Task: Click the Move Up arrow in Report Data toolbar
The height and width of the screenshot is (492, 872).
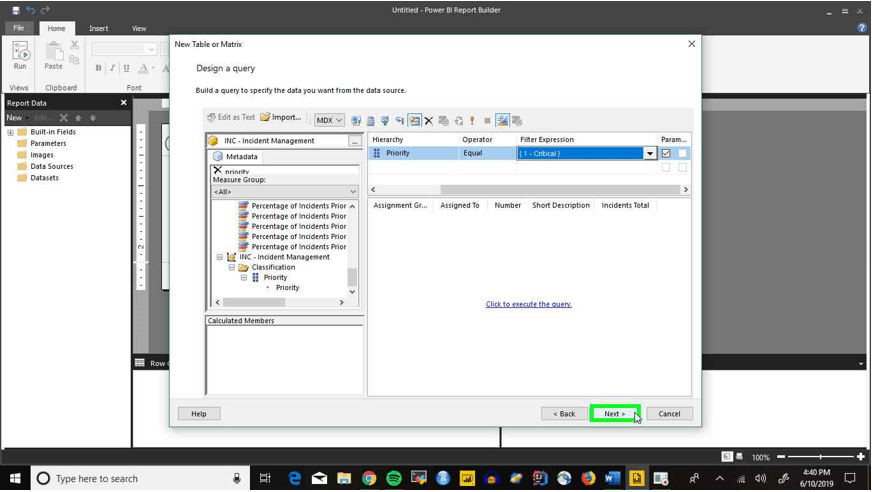Action: click(78, 118)
